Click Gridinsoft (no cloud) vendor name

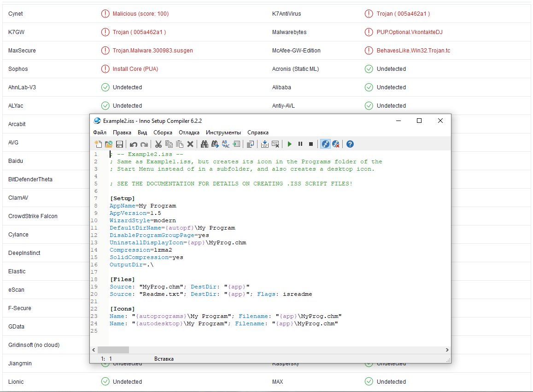pos(34,345)
